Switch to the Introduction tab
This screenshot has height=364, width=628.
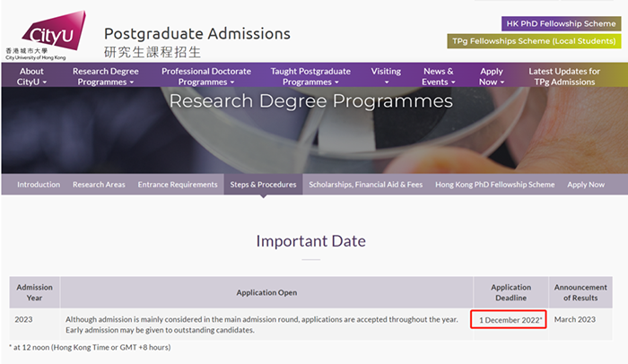(39, 185)
